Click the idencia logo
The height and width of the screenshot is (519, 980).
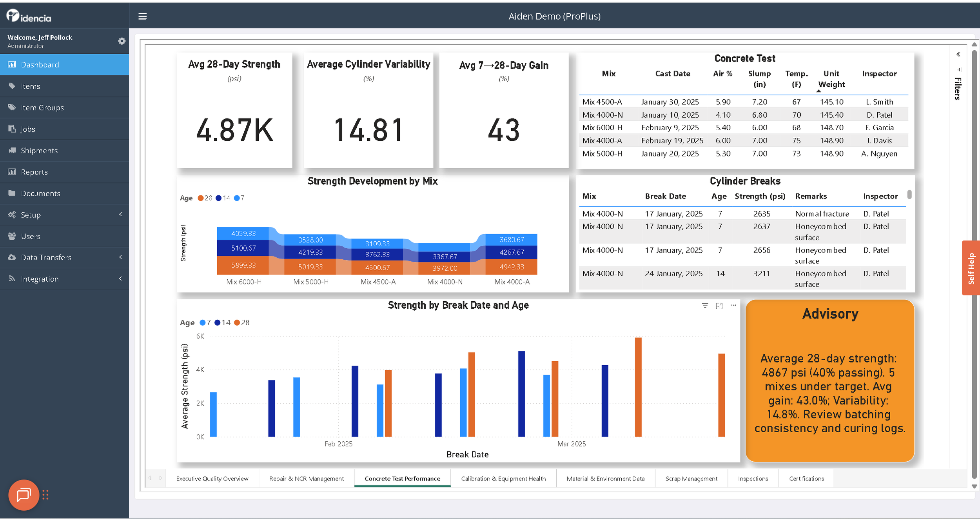pos(29,16)
